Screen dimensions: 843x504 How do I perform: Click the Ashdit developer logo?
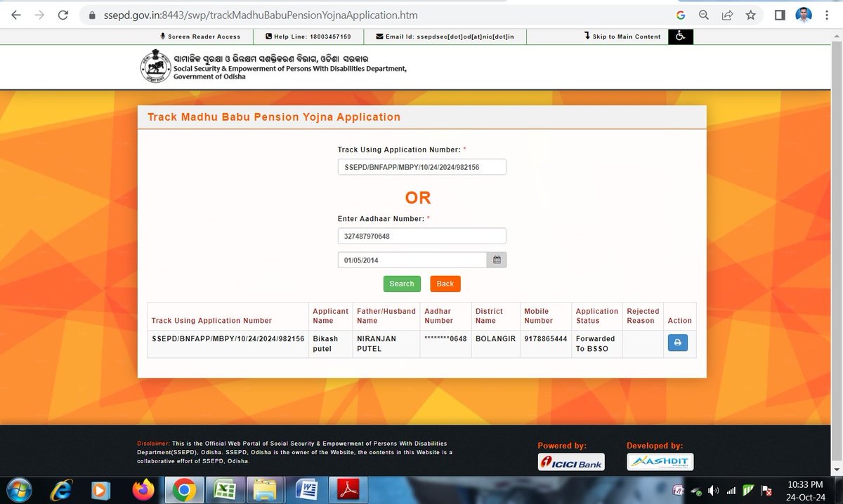coord(660,462)
